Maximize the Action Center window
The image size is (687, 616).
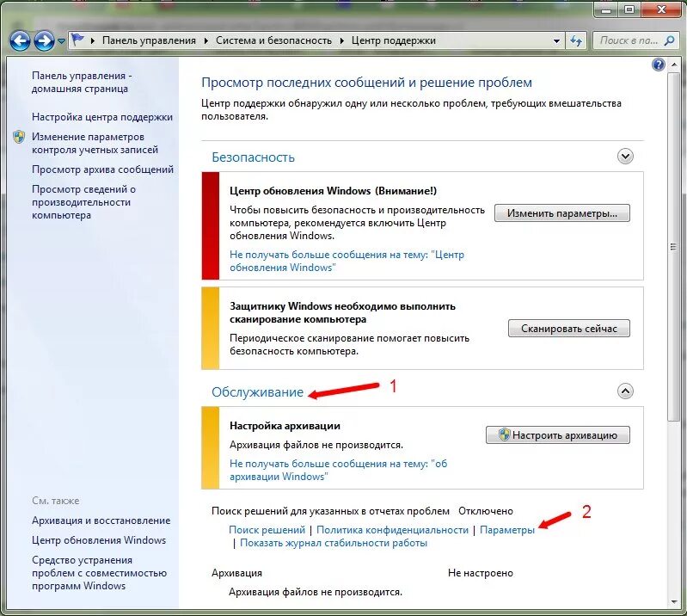click(x=629, y=9)
